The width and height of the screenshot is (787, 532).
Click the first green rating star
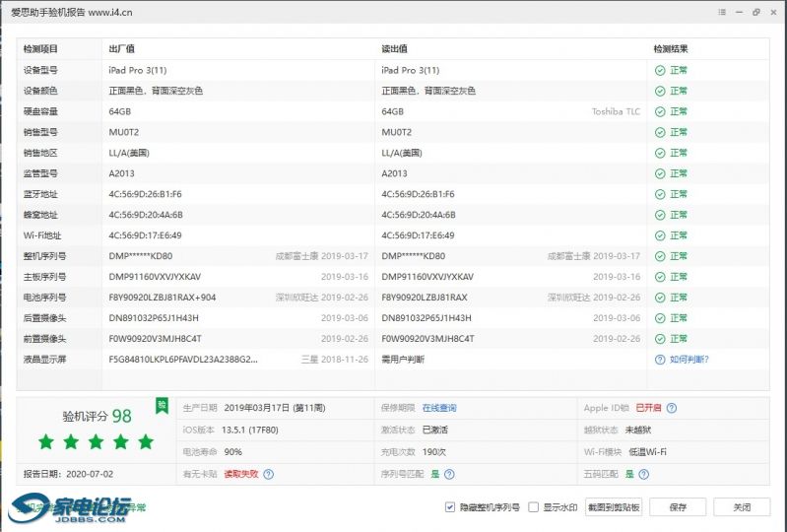(46, 442)
